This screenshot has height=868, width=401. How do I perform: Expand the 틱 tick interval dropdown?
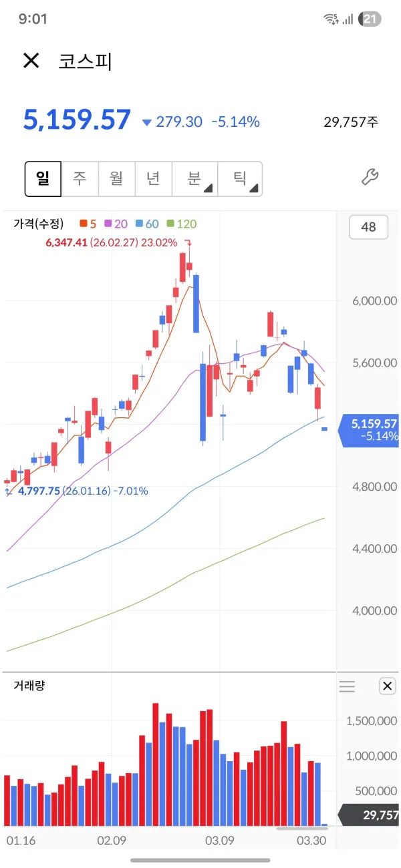pyautogui.click(x=240, y=178)
